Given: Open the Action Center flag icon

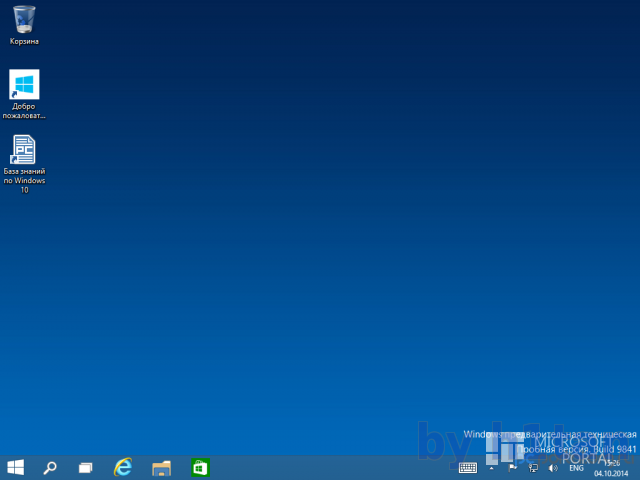Looking at the screenshot, I should 512,468.
